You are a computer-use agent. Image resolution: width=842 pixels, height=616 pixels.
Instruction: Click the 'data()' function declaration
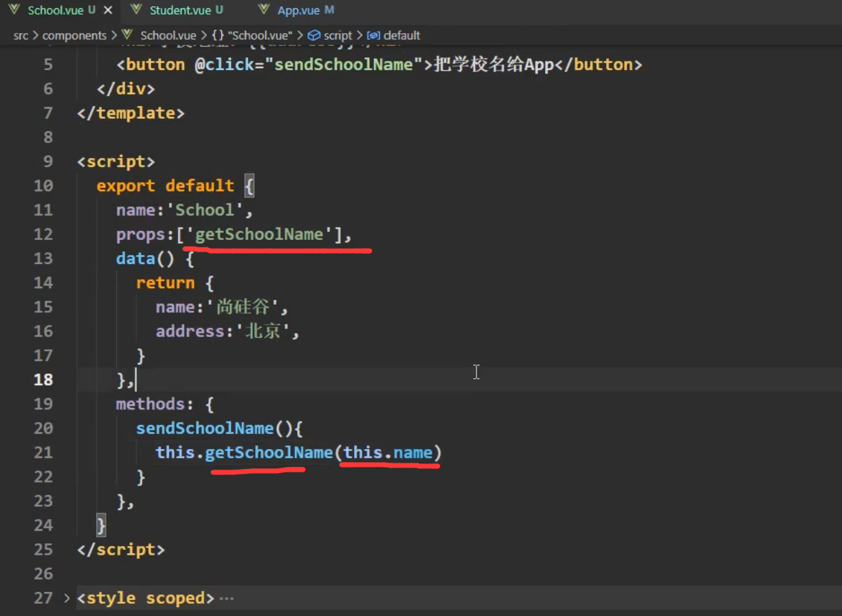click(x=145, y=258)
